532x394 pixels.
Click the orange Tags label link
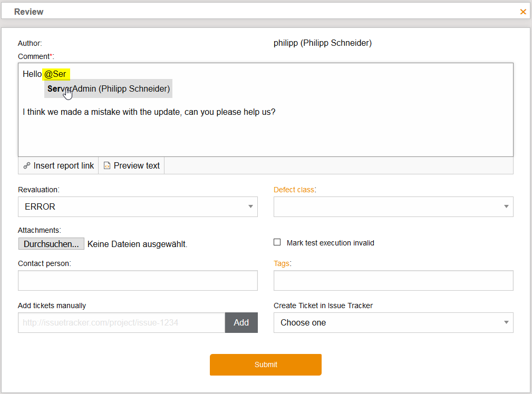pyautogui.click(x=282, y=263)
